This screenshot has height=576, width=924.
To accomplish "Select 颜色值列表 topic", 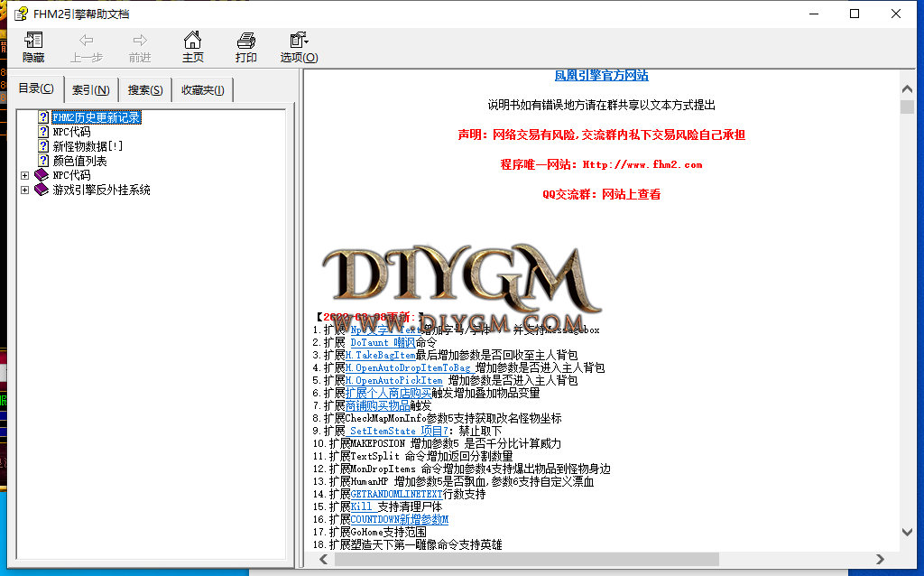I will click(80, 161).
